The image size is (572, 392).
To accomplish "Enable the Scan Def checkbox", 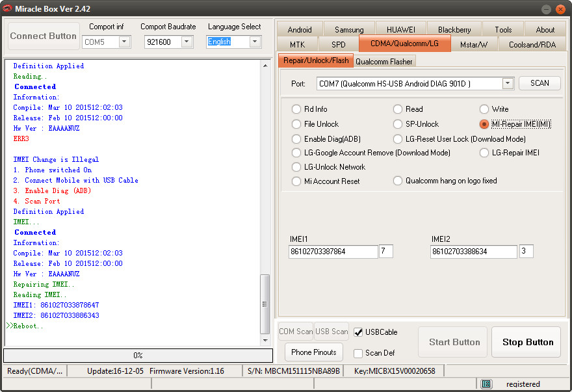I will coord(358,353).
